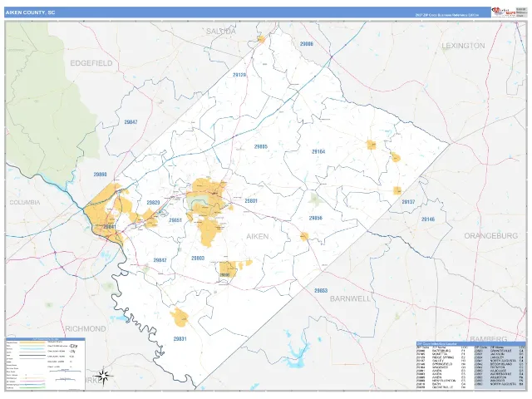The width and height of the screenshot is (532, 399).
Task: Select ZIP code label 29847
Action: coord(131,122)
